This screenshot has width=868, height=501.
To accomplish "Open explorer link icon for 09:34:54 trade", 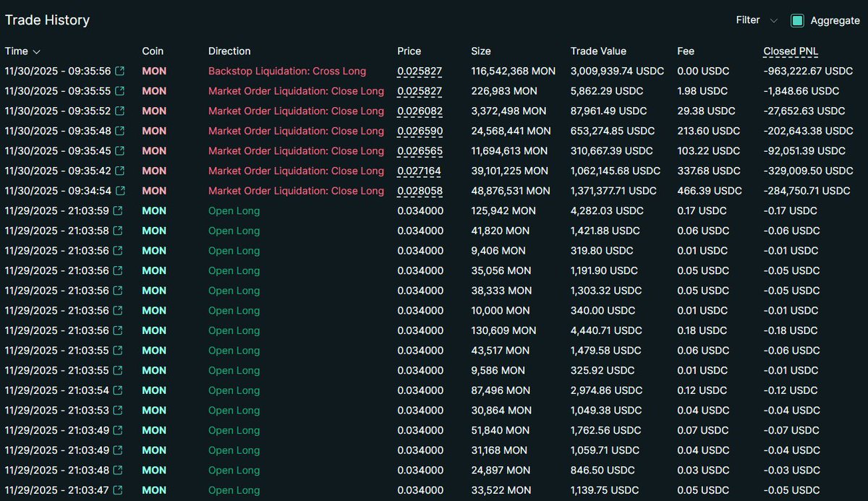I will [x=120, y=191].
